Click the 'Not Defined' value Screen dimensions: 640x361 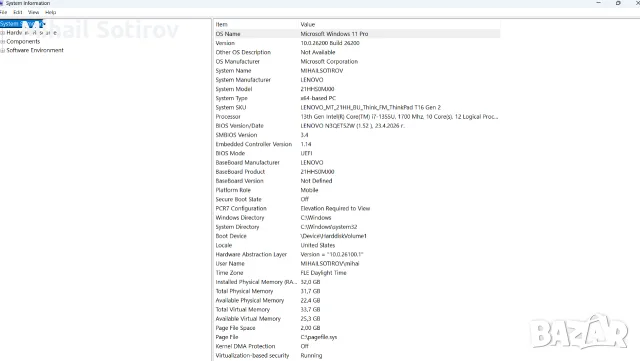(x=316, y=181)
